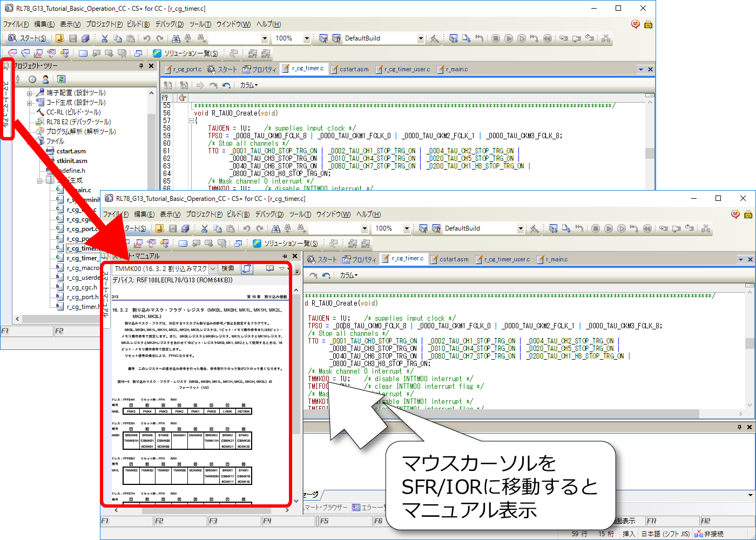Screen dimensions: 756x540
Task: Expand the 端子配置 (設計ツール) tree node
Action: click(30, 93)
